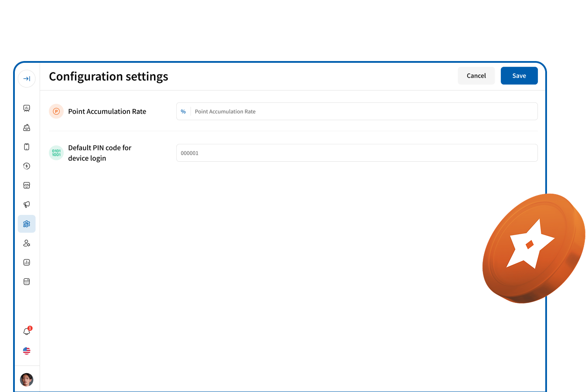The image size is (588, 392).
Task: Open the user management icon
Action: pos(27,243)
